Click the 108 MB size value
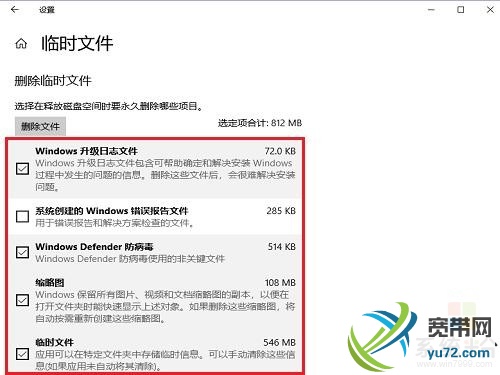Image resolution: width=500 pixels, height=375 pixels. pyautogui.click(x=280, y=283)
